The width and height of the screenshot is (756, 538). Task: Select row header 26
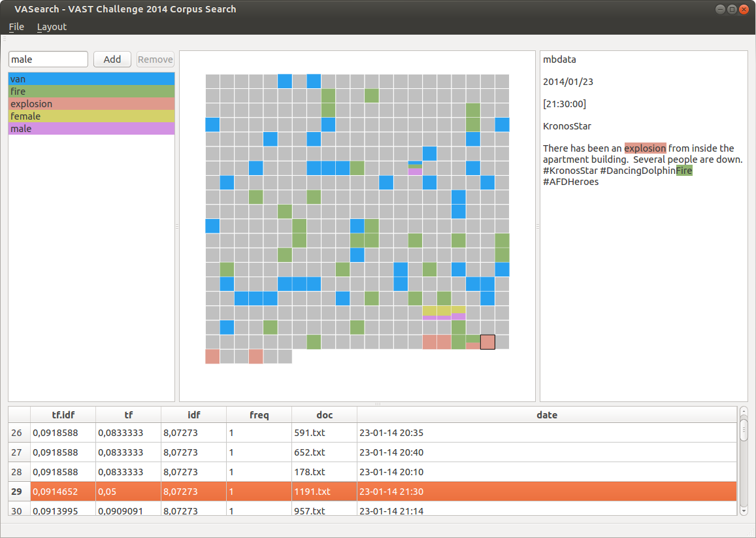[20, 433]
